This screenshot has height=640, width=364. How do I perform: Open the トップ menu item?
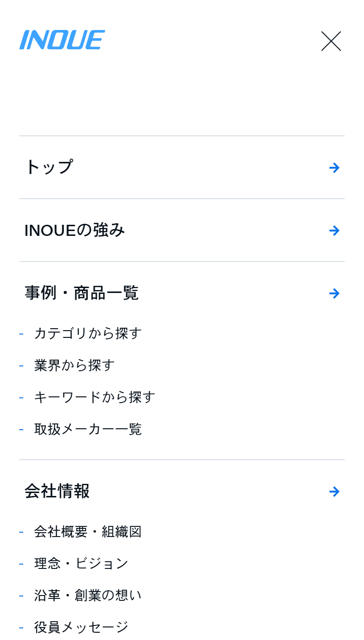(49, 167)
